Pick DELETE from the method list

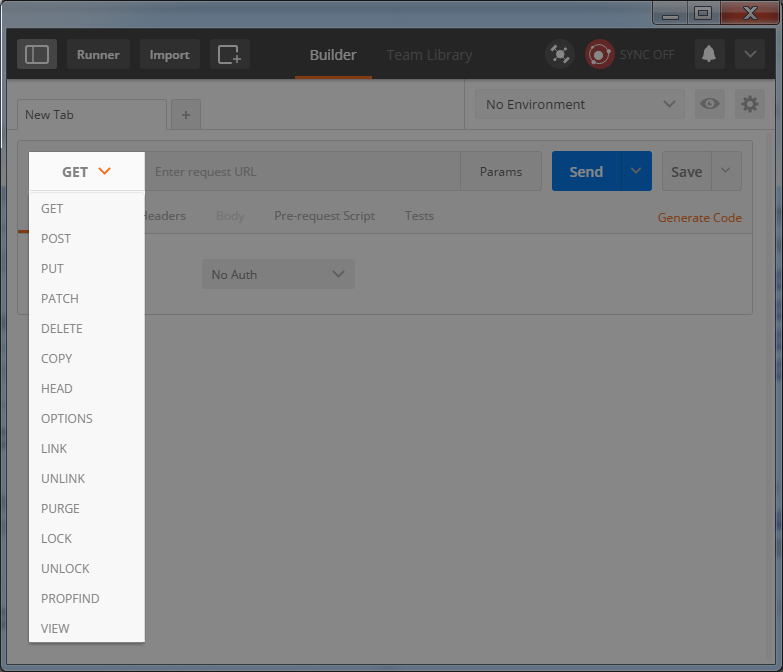pos(87,329)
